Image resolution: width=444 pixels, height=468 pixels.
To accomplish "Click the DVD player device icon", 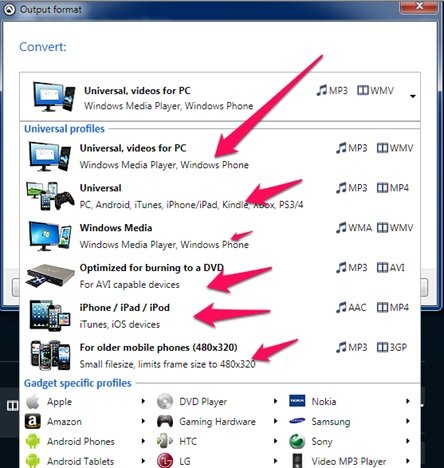I will click(50, 276).
